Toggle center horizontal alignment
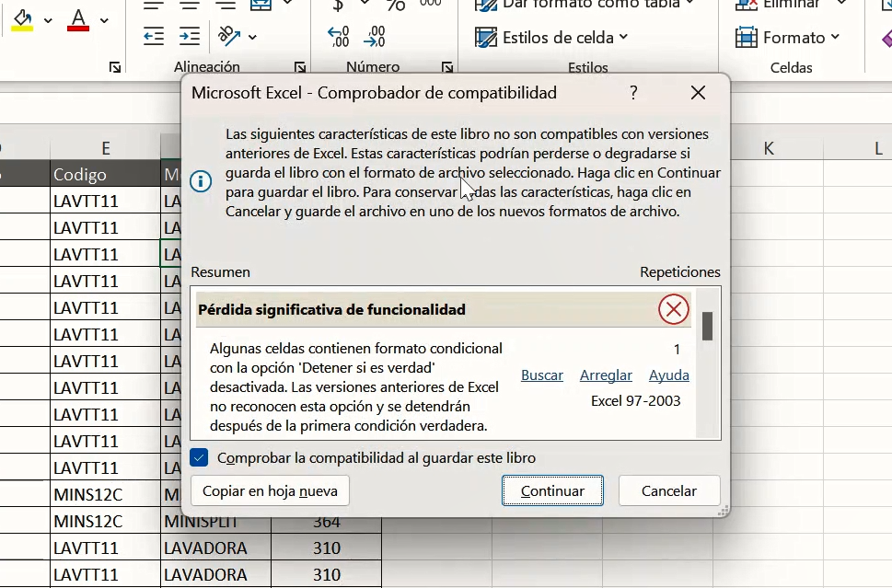This screenshot has height=588, width=892. pyautogui.click(x=189, y=5)
